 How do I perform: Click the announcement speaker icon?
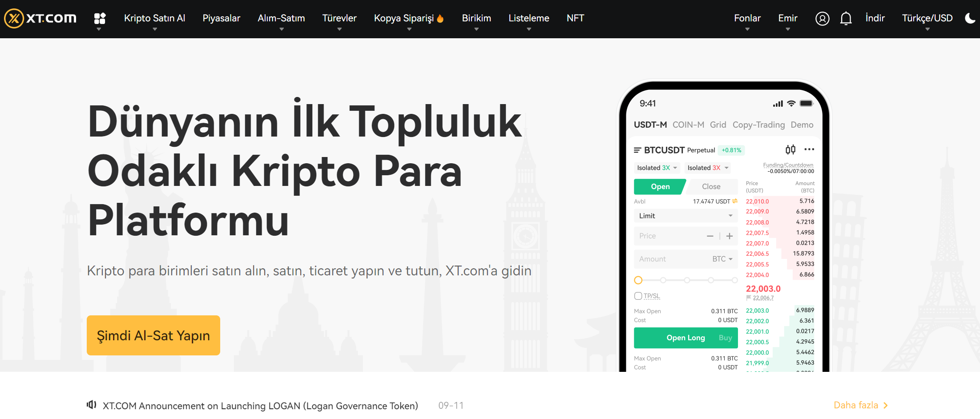pos(91,405)
